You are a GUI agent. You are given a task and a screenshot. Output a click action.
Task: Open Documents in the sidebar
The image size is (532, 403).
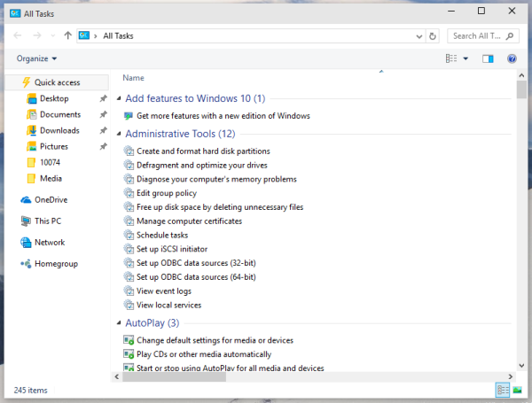(x=60, y=114)
